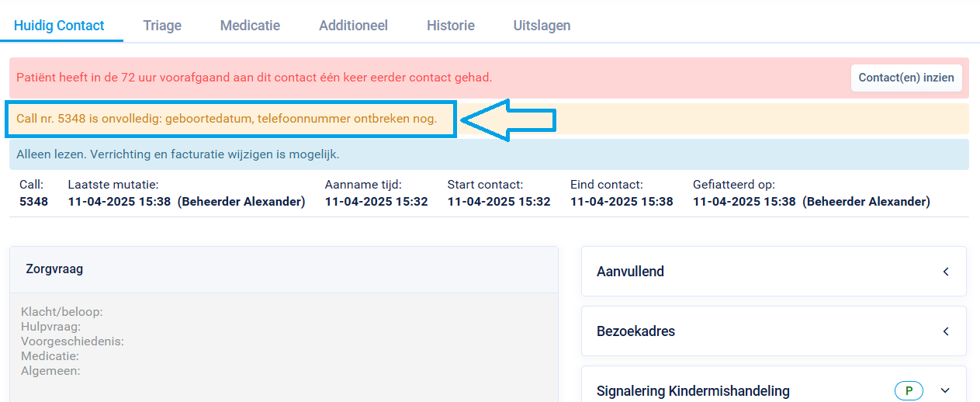Viewport: 980px width, 402px height.
Task: Click the red 72 uur contact warning
Action: [255, 78]
